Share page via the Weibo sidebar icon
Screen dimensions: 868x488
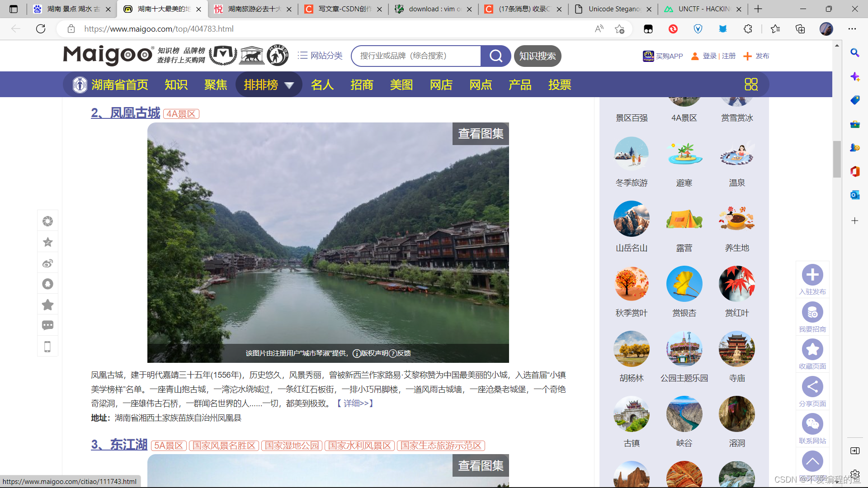coord(47,263)
